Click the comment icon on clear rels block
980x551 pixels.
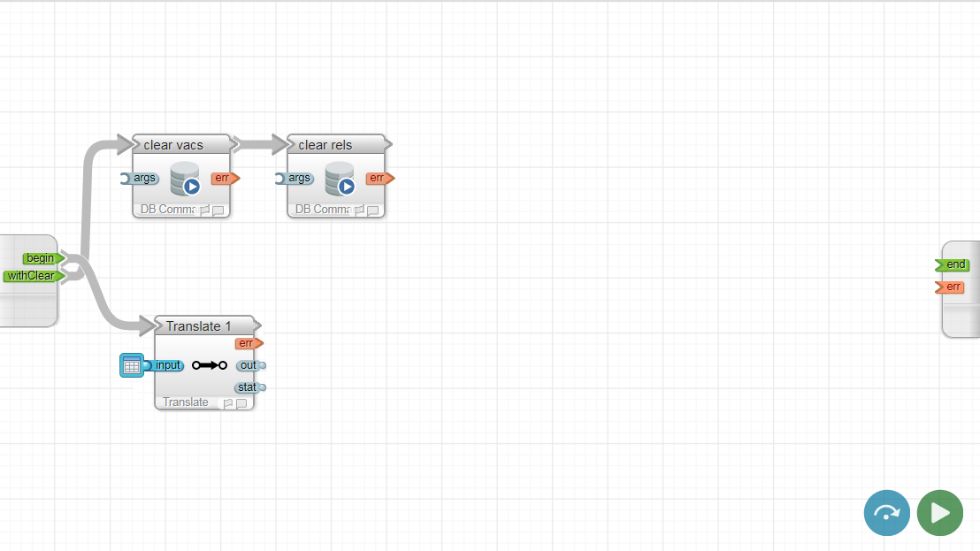tap(372, 210)
